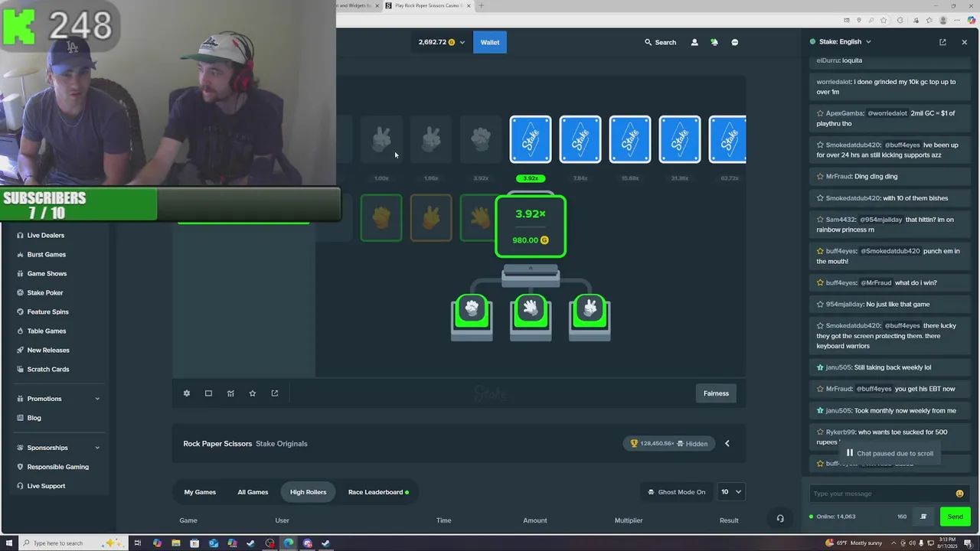Click the headset support icon
Screen dimensions: 980x551
click(x=780, y=519)
